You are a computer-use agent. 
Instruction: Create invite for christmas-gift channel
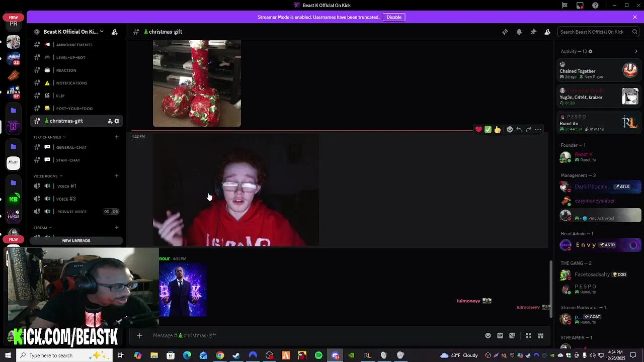point(110,121)
